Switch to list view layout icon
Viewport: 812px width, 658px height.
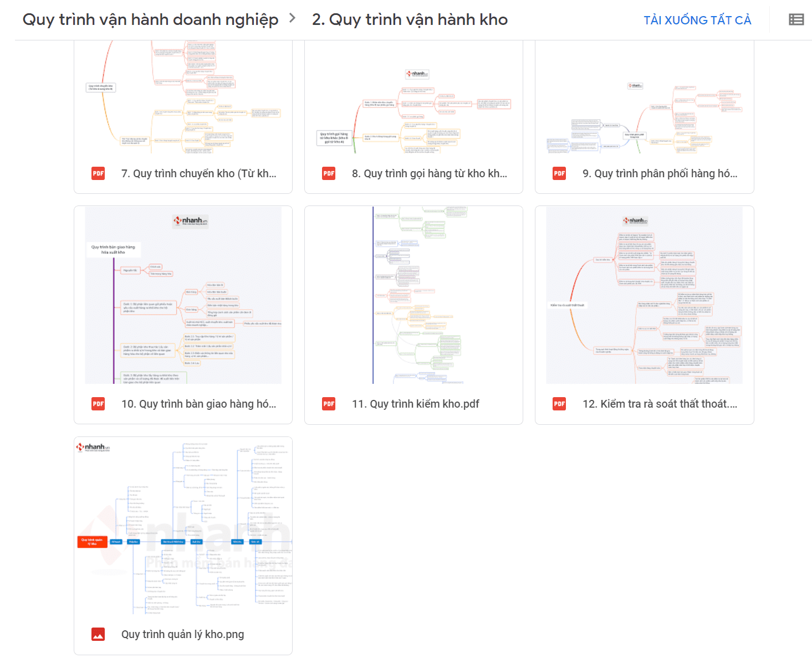coord(796,20)
